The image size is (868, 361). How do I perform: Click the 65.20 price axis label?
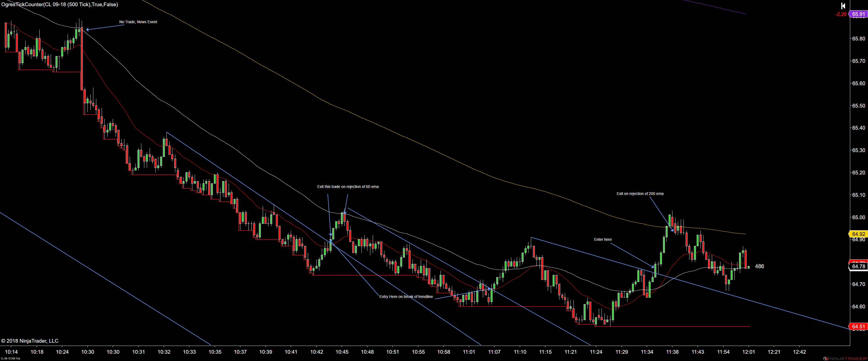coord(859,173)
